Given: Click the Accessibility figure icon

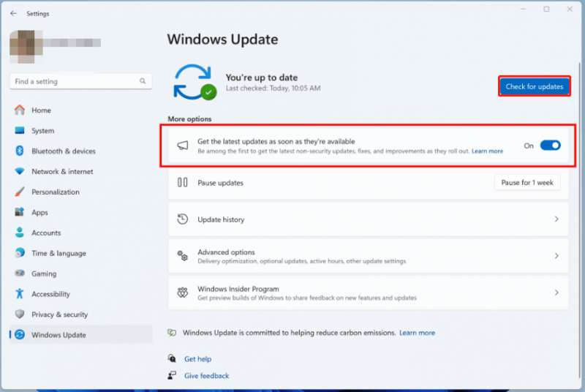Looking at the screenshot, I should pos(20,294).
